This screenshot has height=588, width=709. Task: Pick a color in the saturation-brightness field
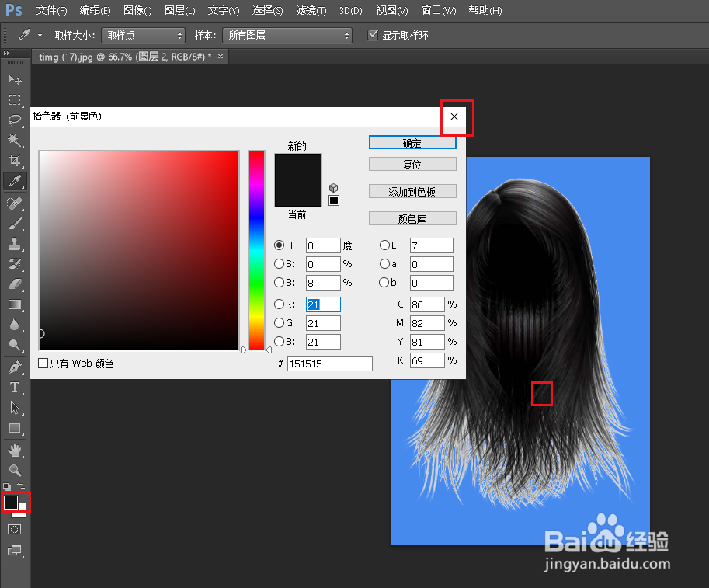[139, 251]
